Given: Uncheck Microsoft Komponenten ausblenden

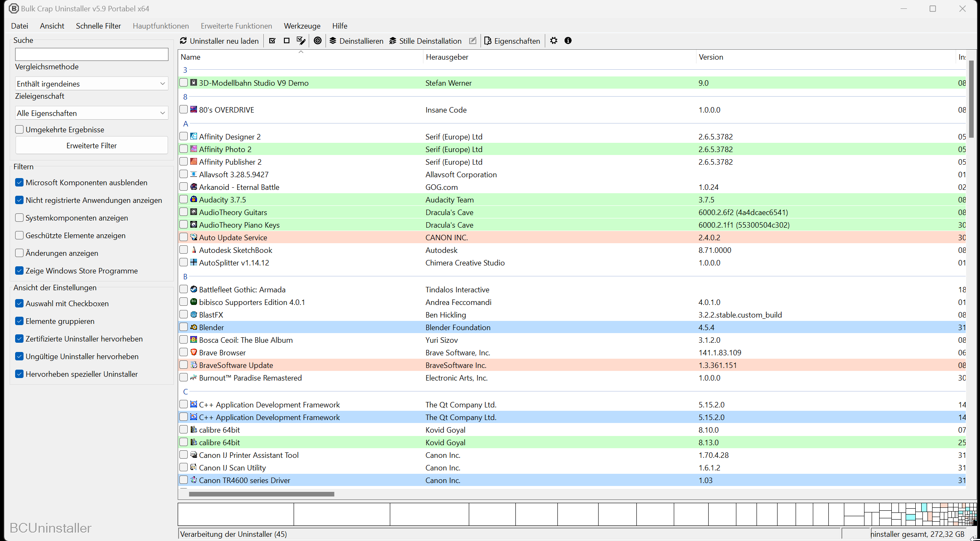Looking at the screenshot, I should click(19, 182).
